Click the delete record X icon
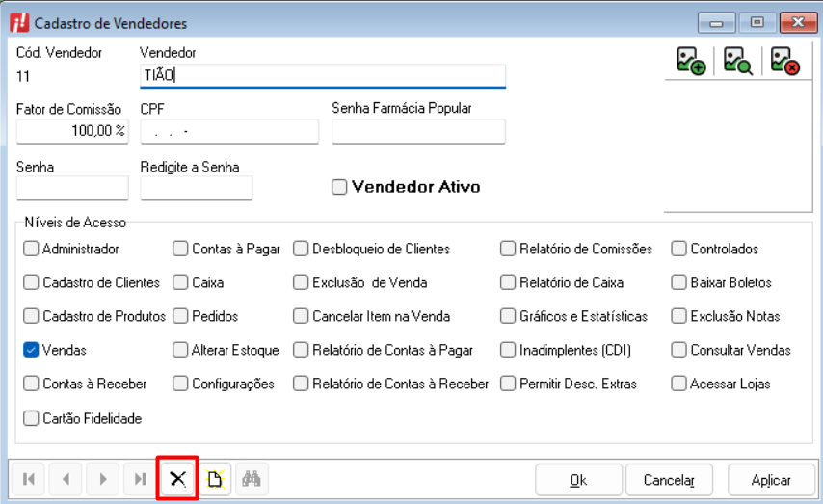 tap(177, 479)
